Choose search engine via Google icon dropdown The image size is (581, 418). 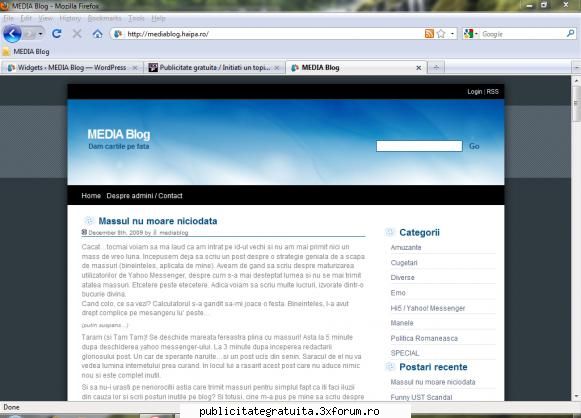(x=471, y=34)
